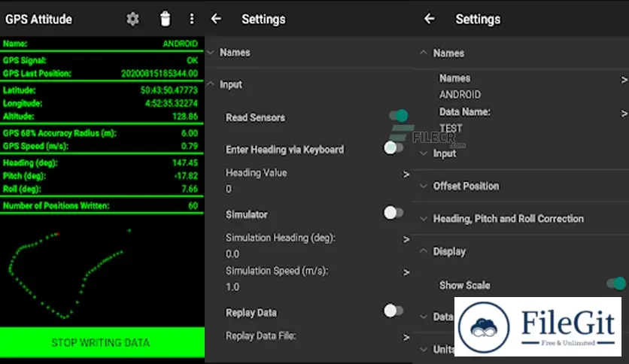Click the TEST data name value
Screen dimensions: 629x364
point(451,129)
